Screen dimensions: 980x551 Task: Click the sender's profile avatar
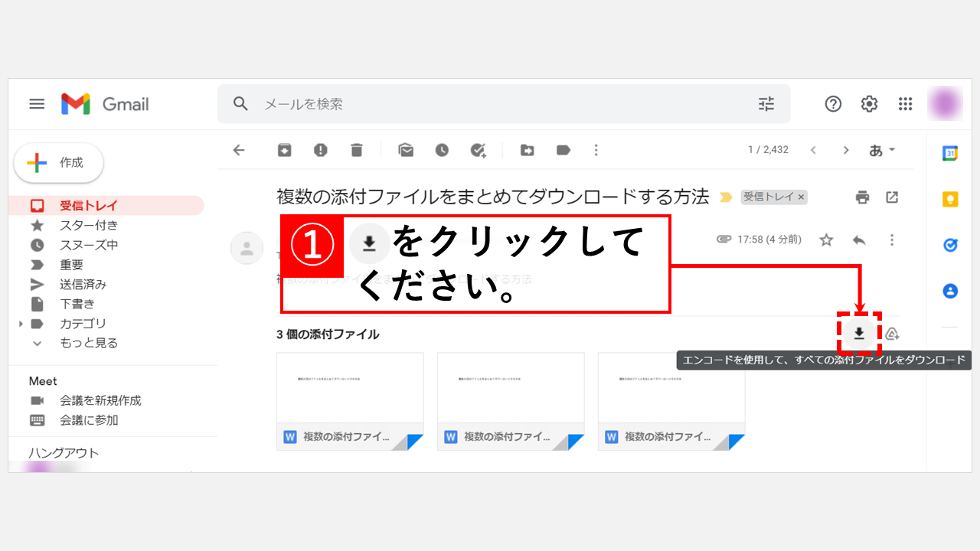[x=247, y=248]
